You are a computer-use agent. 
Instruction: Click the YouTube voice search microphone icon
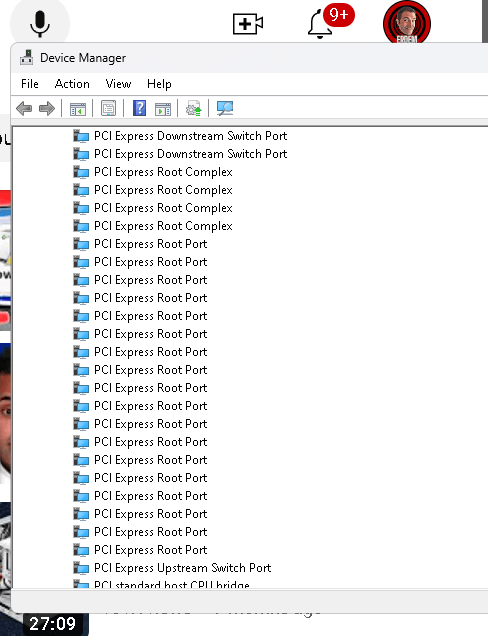tap(40, 24)
